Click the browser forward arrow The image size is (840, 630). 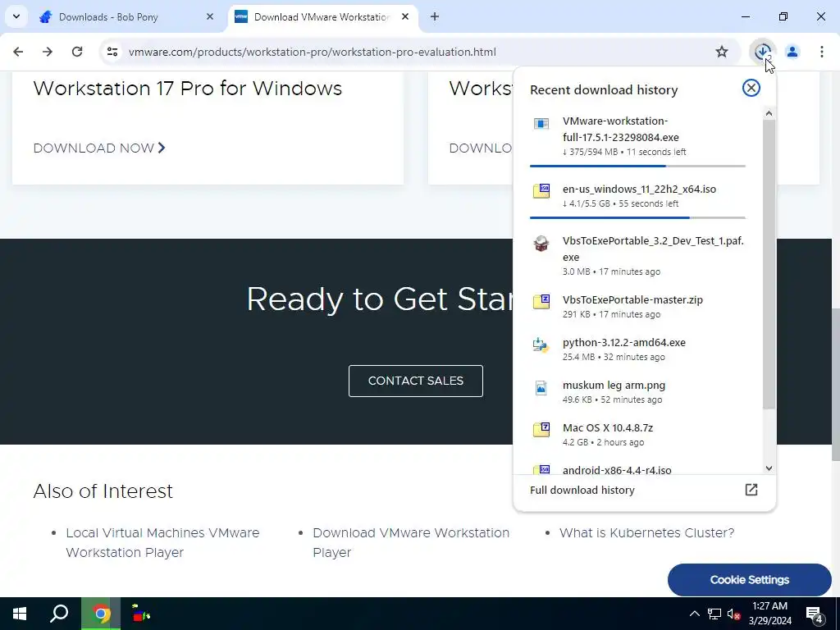point(48,52)
